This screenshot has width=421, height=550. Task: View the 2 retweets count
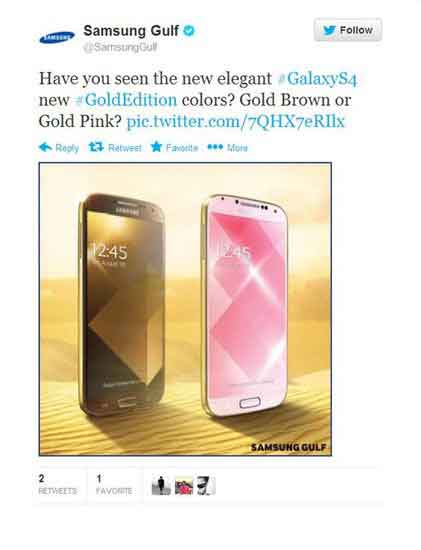click(58, 484)
